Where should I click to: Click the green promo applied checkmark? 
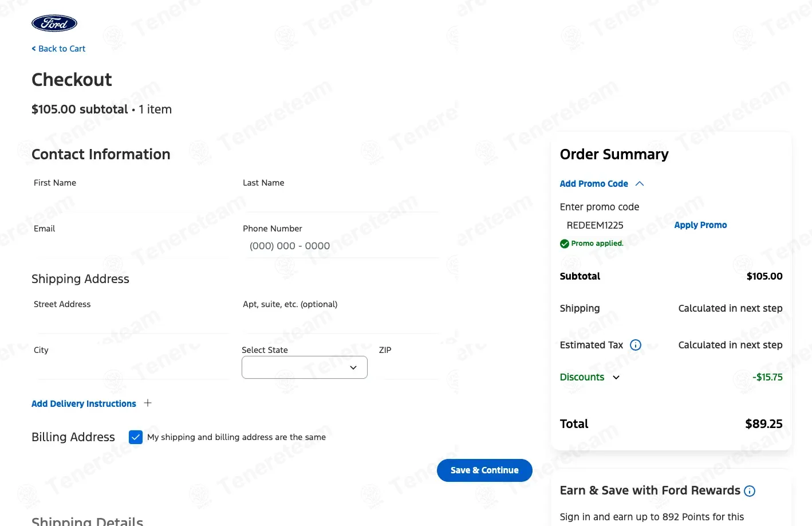tap(564, 244)
